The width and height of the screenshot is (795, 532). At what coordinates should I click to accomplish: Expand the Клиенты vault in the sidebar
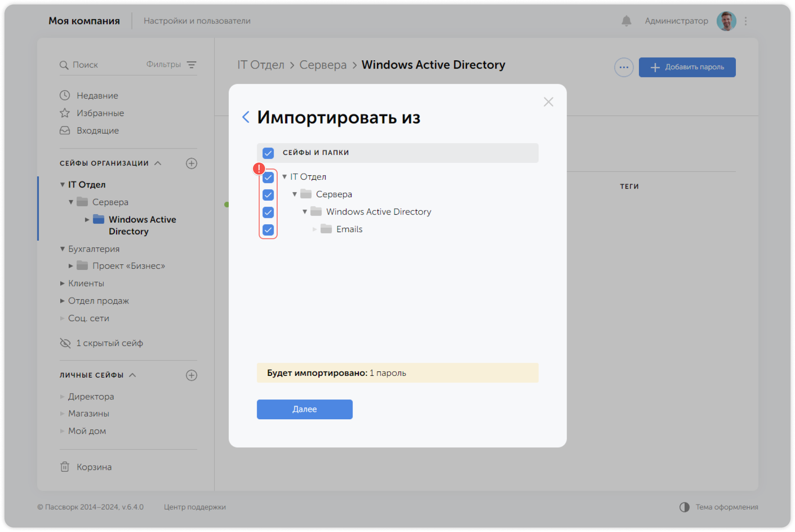(62, 283)
